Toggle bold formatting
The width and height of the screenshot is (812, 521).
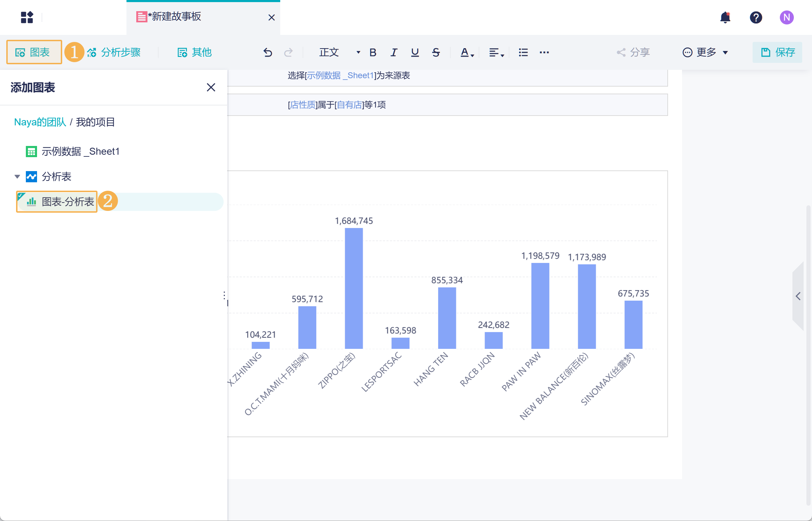point(373,52)
